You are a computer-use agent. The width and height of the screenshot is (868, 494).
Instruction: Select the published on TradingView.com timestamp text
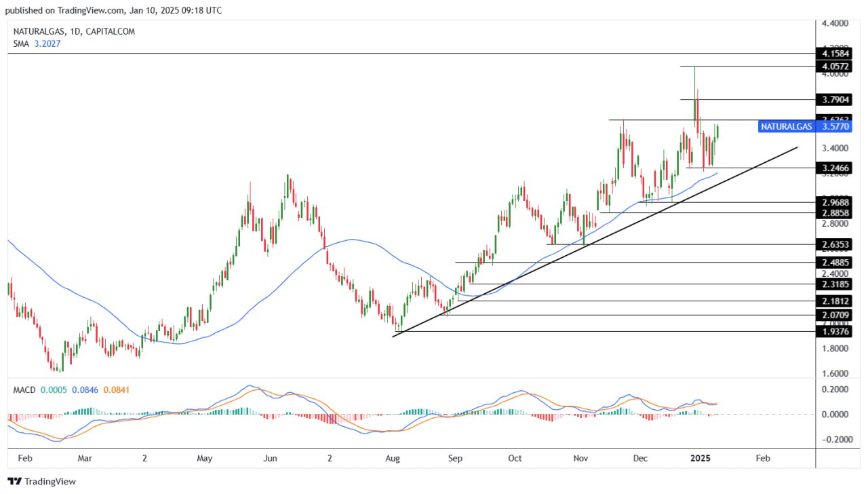click(x=113, y=10)
